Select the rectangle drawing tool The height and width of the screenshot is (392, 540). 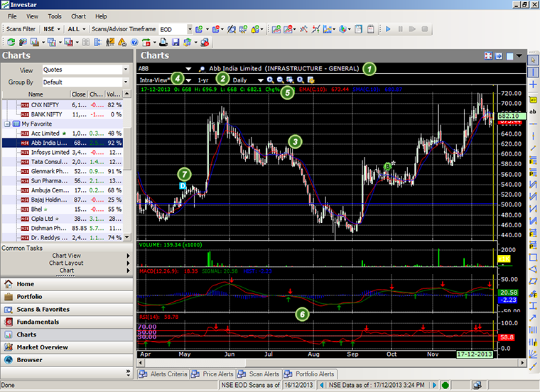[x=533, y=257]
